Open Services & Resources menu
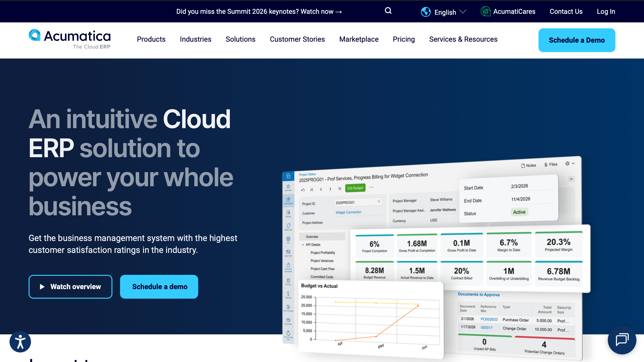Viewport: 644px width, 362px height. (463, 39)
